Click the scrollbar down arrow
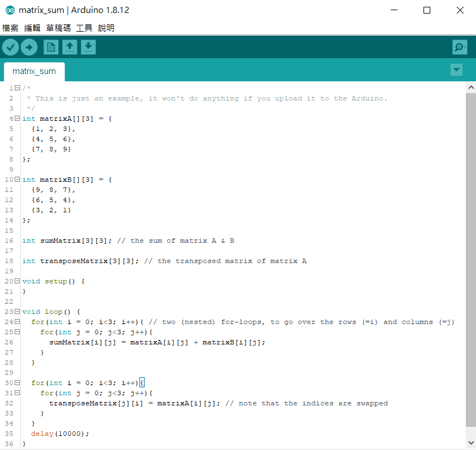The height and width of the screenshot is (450, 476). (x=470, y=443)
